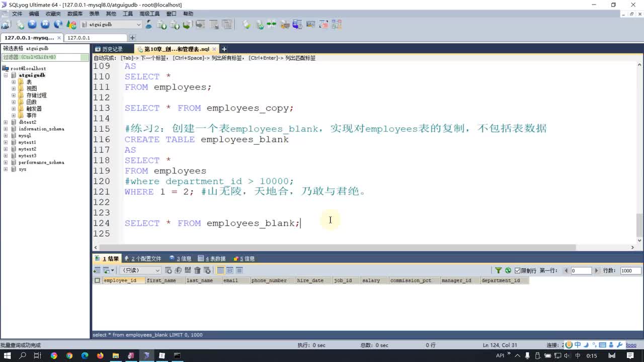Open the 文件 menu
The width and height of the screenshot is (644, 362).
(x=17, y=14)
